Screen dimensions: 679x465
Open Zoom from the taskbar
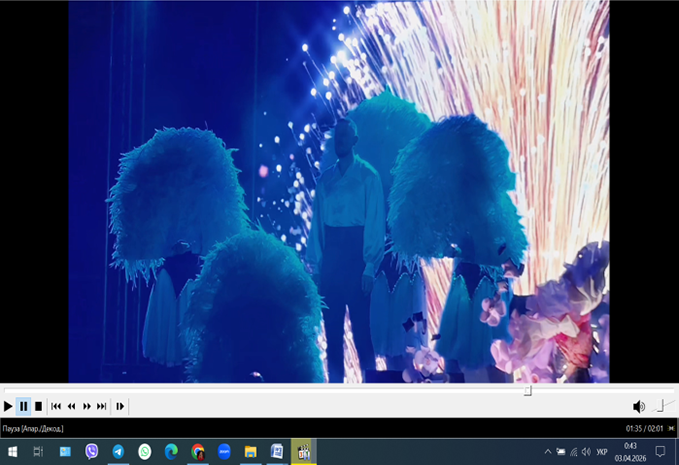tap(224, 451)
